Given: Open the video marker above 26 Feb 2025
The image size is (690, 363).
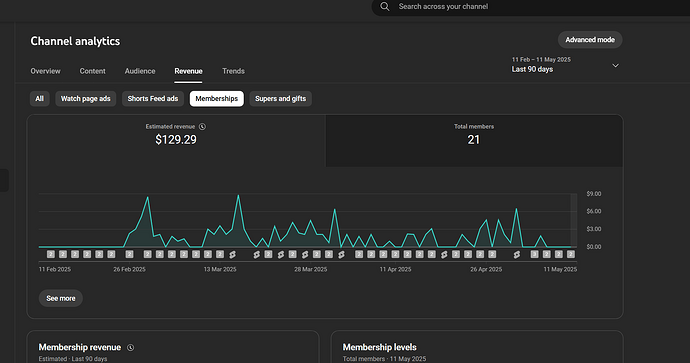Looking at the screenshot, I should pos(129,254).
